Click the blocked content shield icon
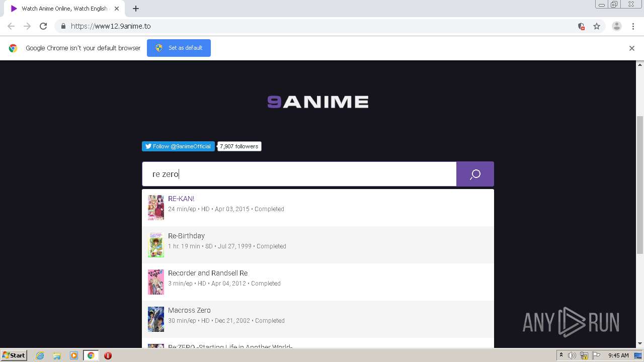Image resolution: width=644 pixels, height=362 pixels. click(x=581, y=26)
